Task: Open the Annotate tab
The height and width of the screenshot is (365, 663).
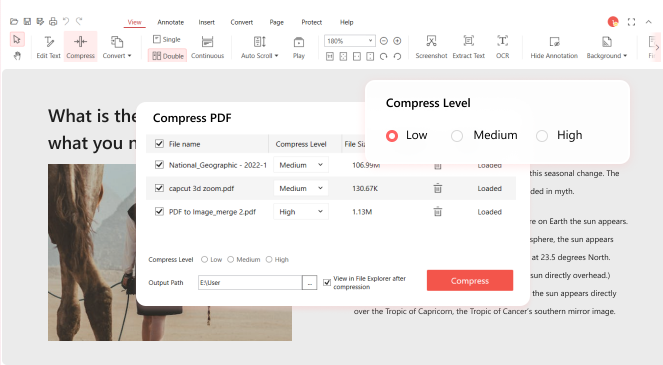Action: pos(170,22)
